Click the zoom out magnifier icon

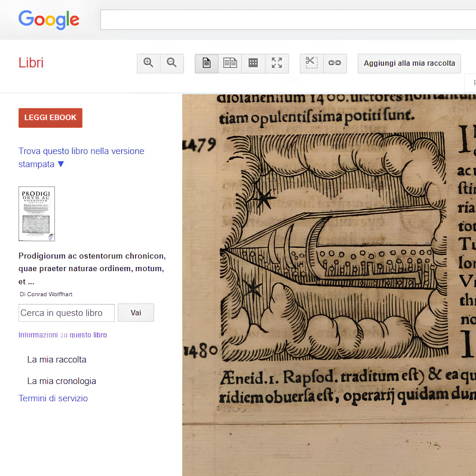click(x=172, y=63)
